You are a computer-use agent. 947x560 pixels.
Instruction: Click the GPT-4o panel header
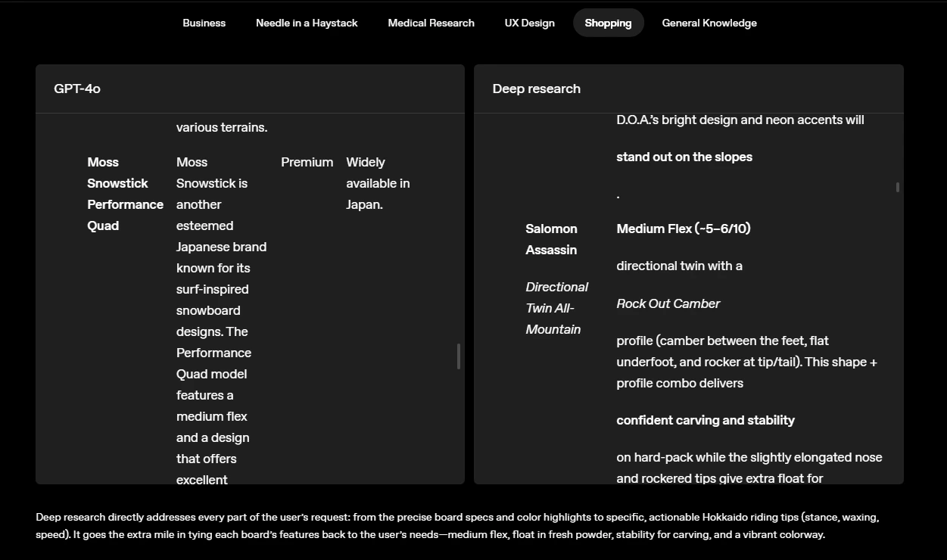[250, 89]
